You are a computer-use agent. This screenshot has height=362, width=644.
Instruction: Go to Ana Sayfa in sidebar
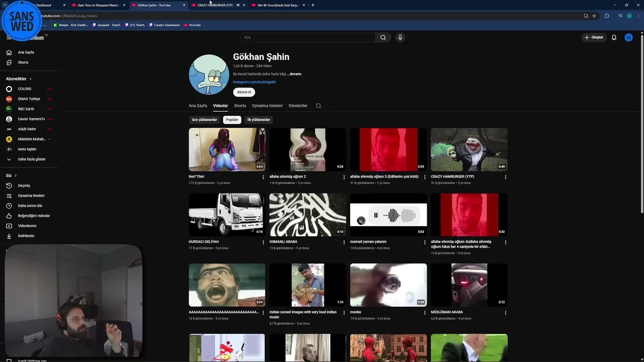(29, 52)
